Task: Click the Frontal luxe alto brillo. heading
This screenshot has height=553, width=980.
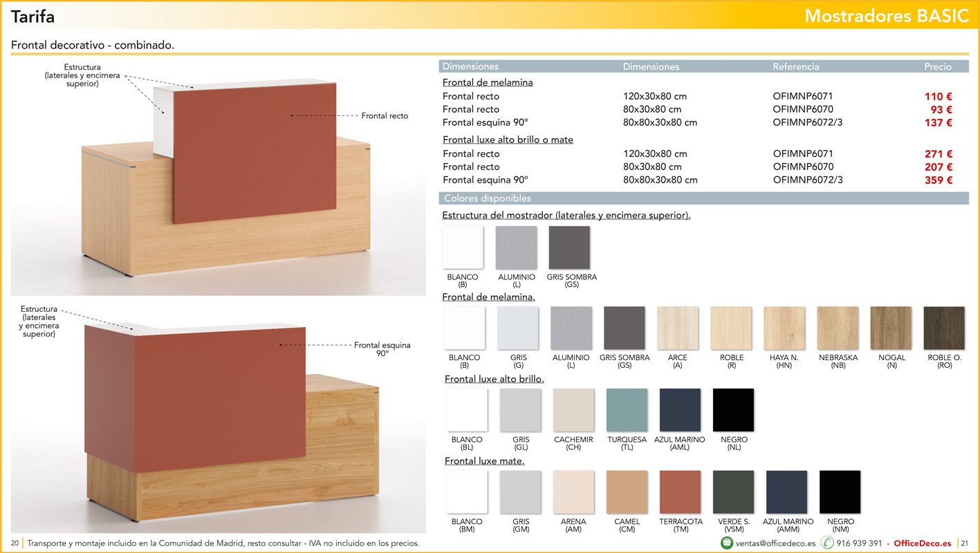Action: pos(494,379)
